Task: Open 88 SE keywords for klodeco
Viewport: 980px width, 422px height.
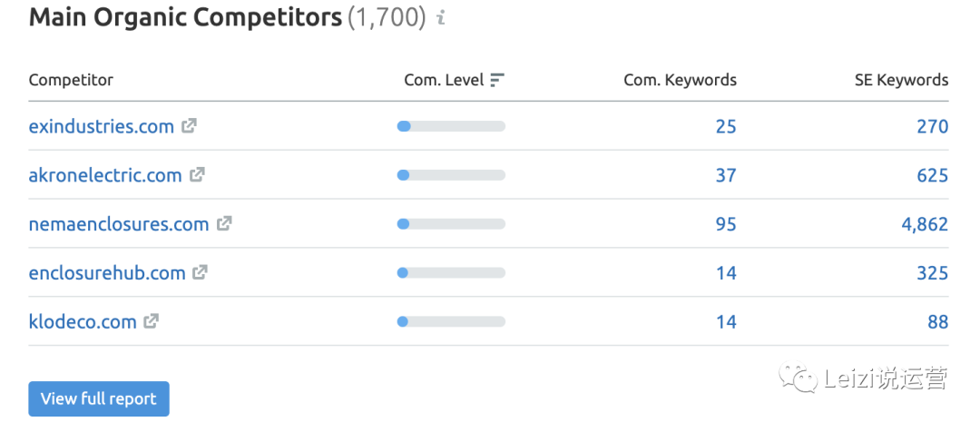Action: pyautogui.click(x=938, y=321)
